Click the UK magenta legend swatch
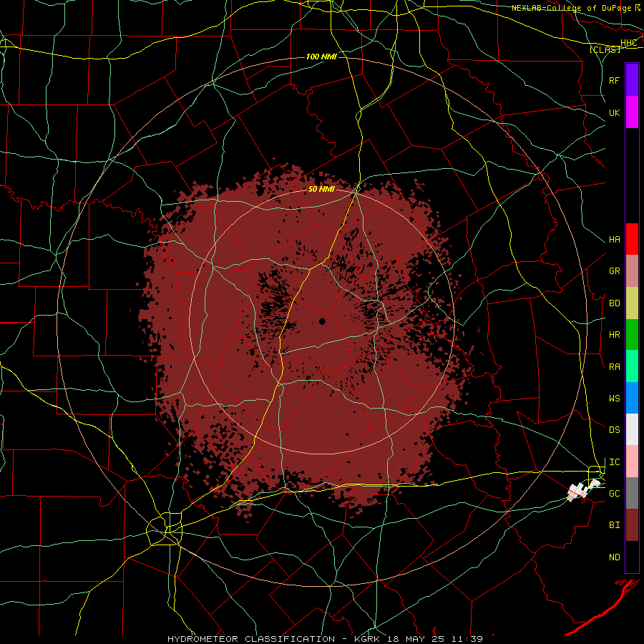This screenshot has height=644, width=644. pos(632,112)
